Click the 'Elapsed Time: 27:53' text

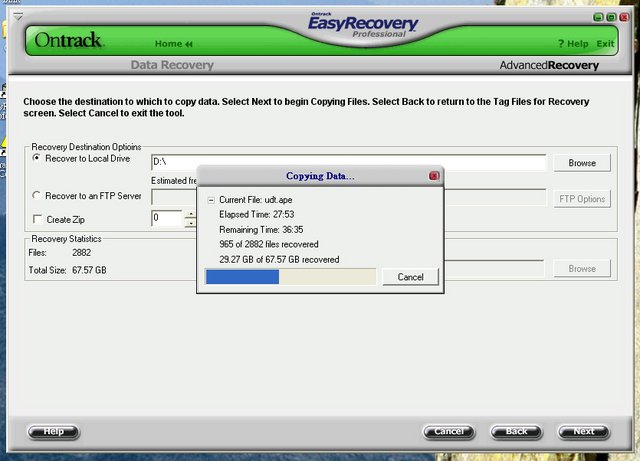256,214
